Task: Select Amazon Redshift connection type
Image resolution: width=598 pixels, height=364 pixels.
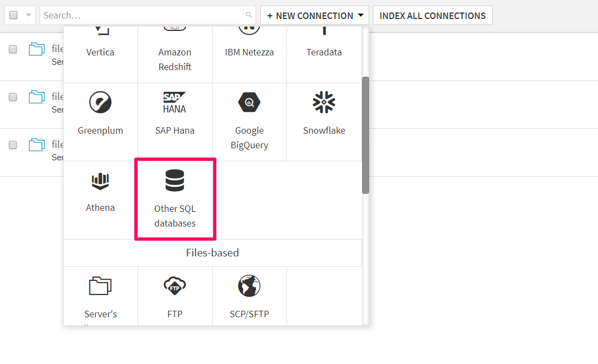Action: [175, 54]
